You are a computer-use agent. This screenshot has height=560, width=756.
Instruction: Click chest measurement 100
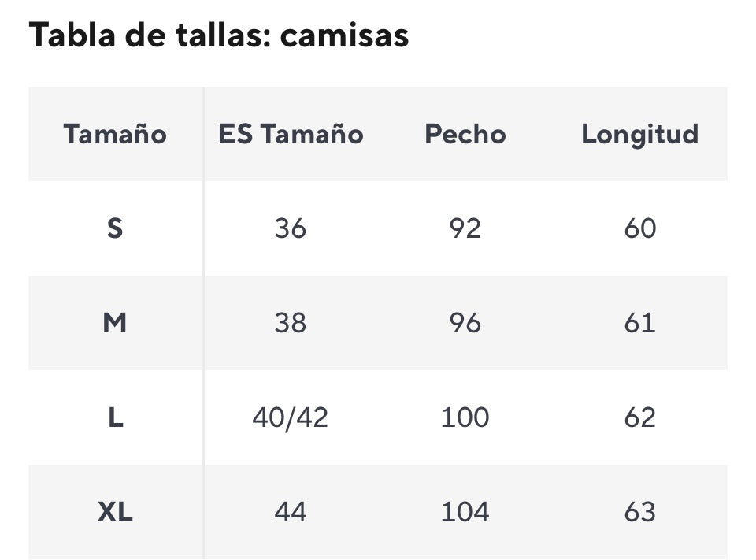[465, 417]
